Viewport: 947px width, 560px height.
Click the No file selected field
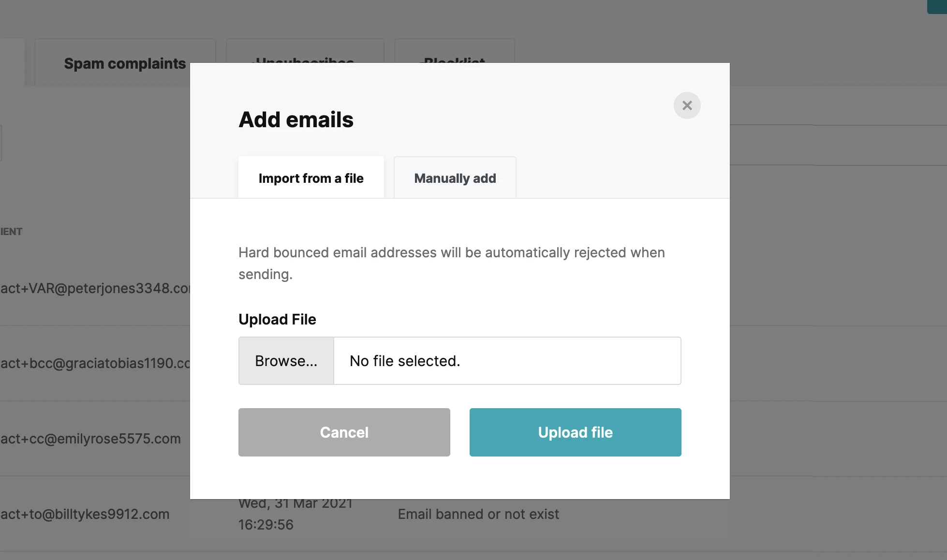[x=507, y=361]
